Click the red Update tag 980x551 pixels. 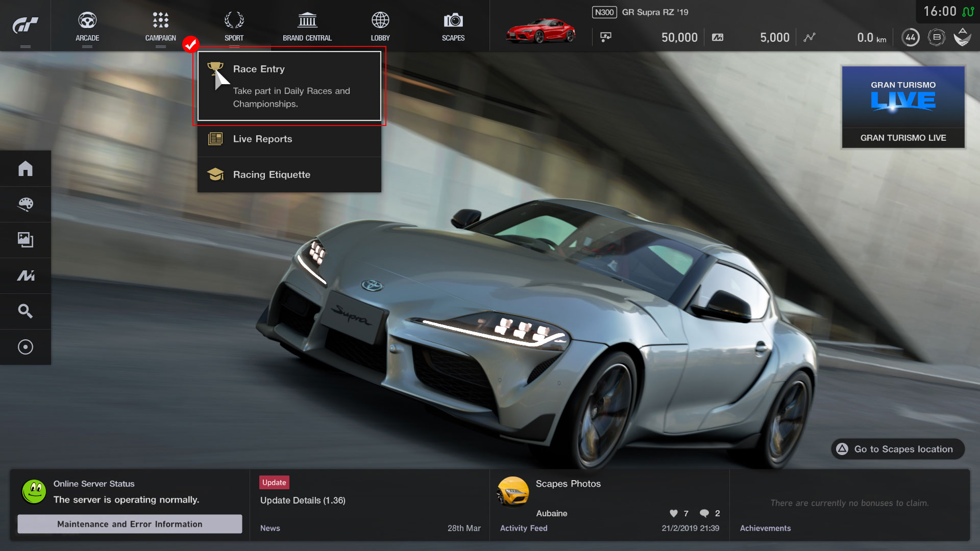[275, 483]
